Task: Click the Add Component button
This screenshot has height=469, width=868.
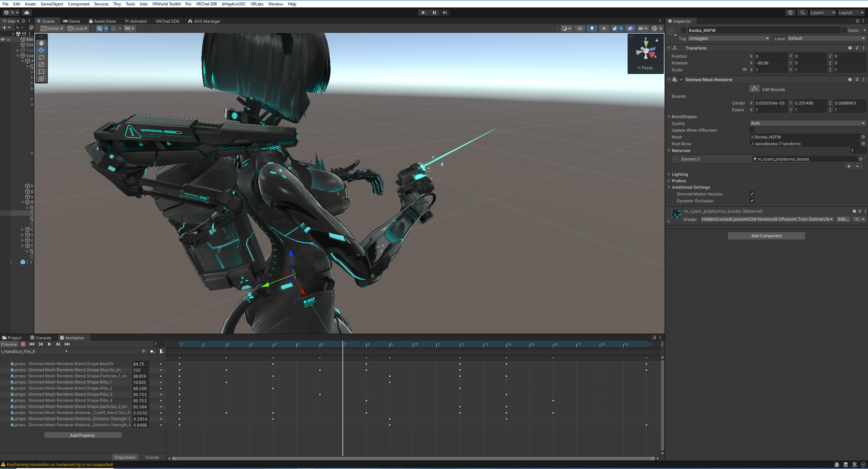Action: (x=766, y=236)
